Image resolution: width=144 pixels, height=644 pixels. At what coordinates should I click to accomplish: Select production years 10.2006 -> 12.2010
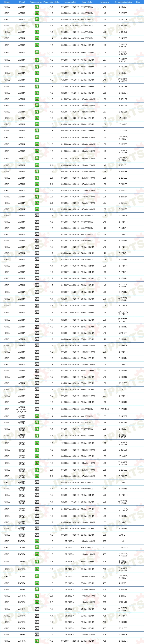[x=70, y=67]
